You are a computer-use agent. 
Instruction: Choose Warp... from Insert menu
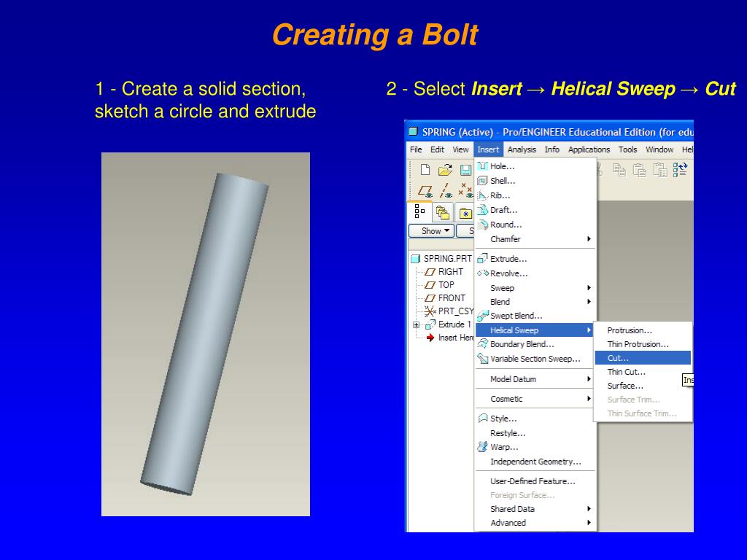536,447
